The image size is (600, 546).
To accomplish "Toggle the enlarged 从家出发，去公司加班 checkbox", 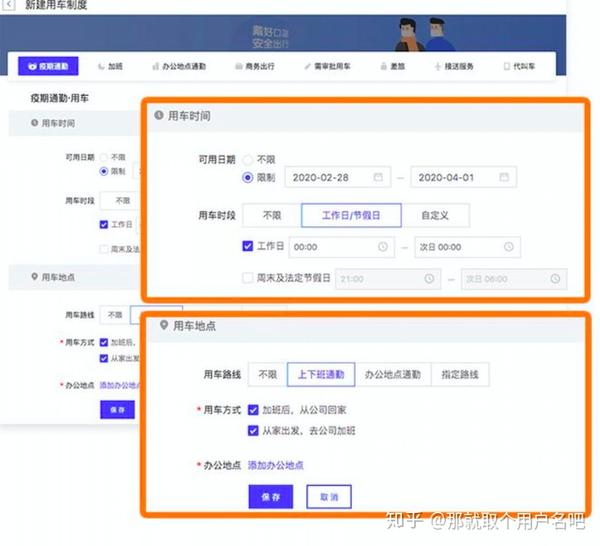I will (253, 430).
